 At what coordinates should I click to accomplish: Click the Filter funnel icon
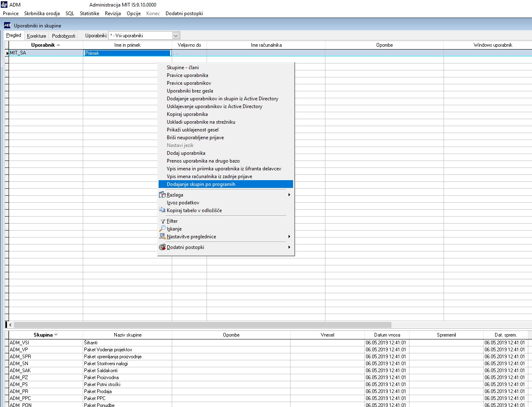tap(163, 221)
